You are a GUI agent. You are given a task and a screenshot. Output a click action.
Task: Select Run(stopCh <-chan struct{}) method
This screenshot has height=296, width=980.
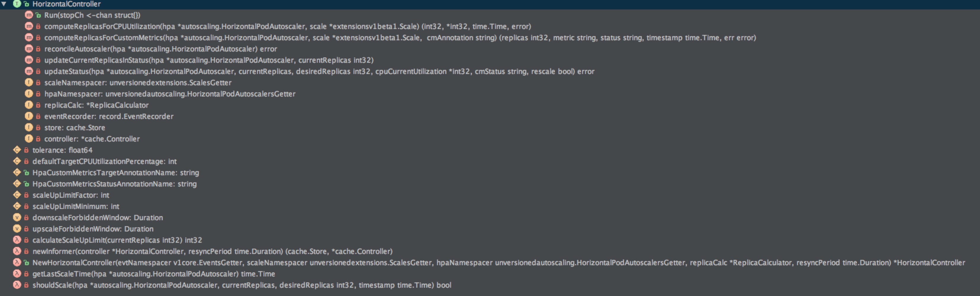point(92,15)
